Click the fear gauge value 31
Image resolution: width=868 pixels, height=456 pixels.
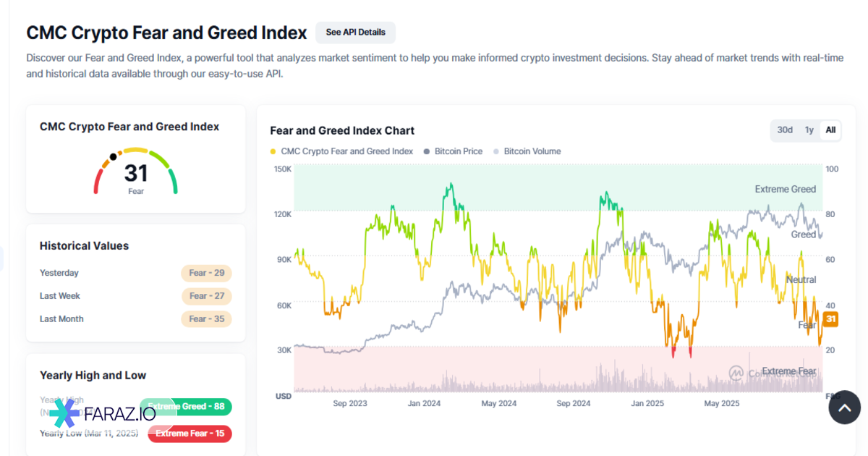pyautogui.click(x=136, y=173)
